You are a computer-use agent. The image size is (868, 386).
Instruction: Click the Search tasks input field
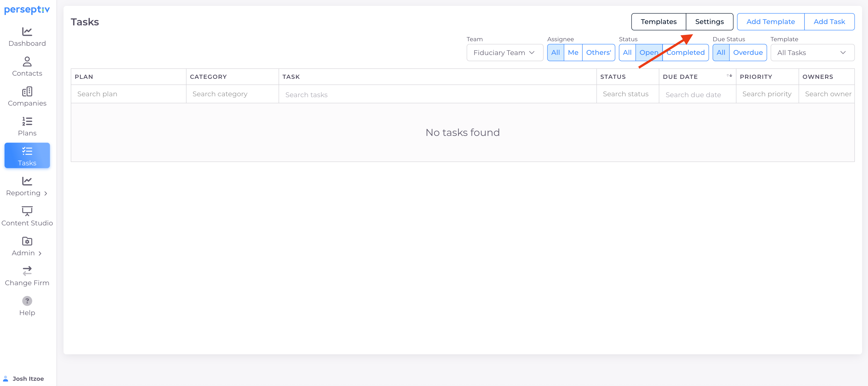437,95
